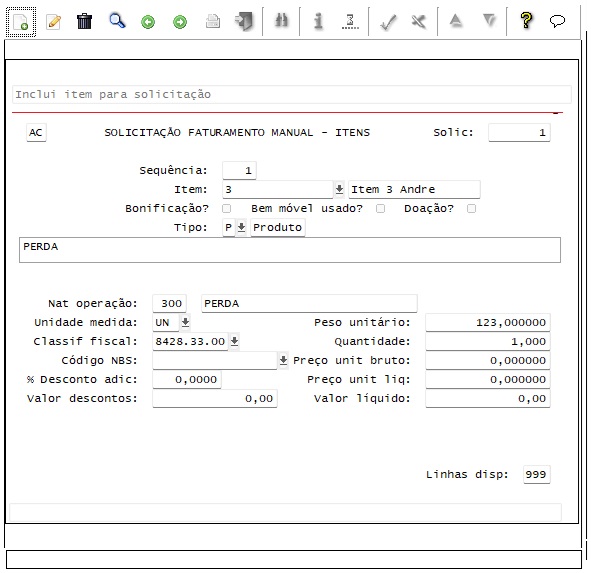This screenshot has width=591, height=573.
Task: Click the printer icon in toolbar
Action: click(x=213, y=21)
